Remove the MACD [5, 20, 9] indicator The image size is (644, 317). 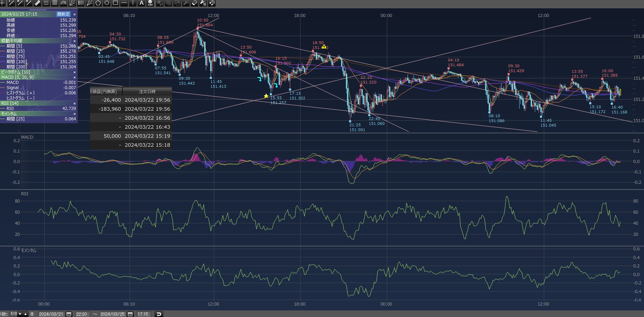(75, 77)
